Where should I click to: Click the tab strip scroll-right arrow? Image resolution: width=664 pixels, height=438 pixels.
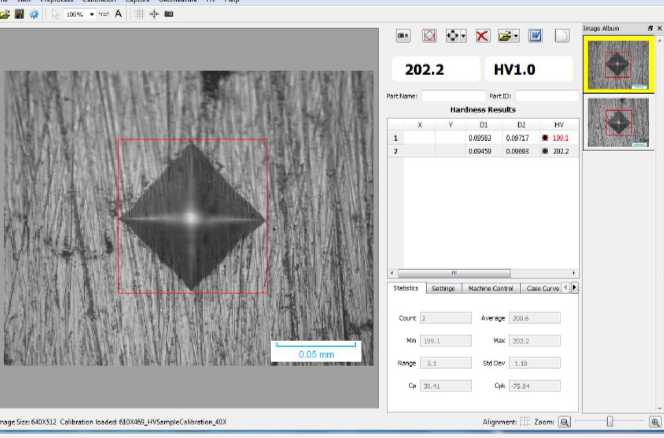click(574, 288)
